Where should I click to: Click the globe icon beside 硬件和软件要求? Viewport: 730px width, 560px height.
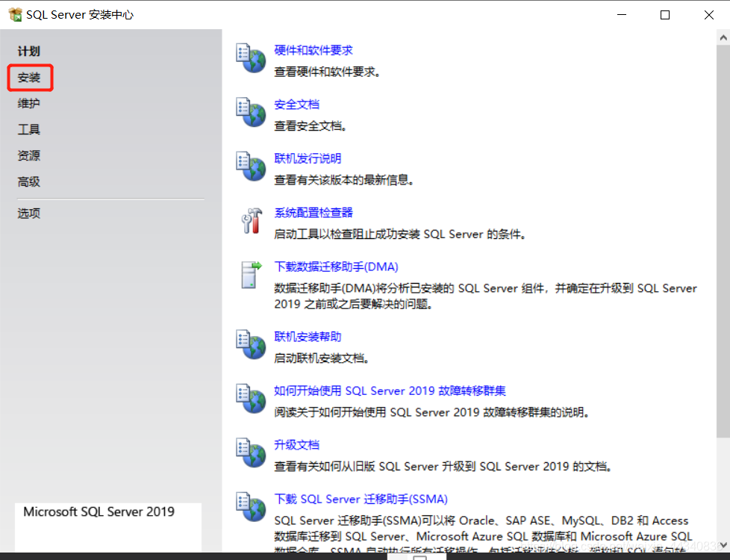(251, 58)
